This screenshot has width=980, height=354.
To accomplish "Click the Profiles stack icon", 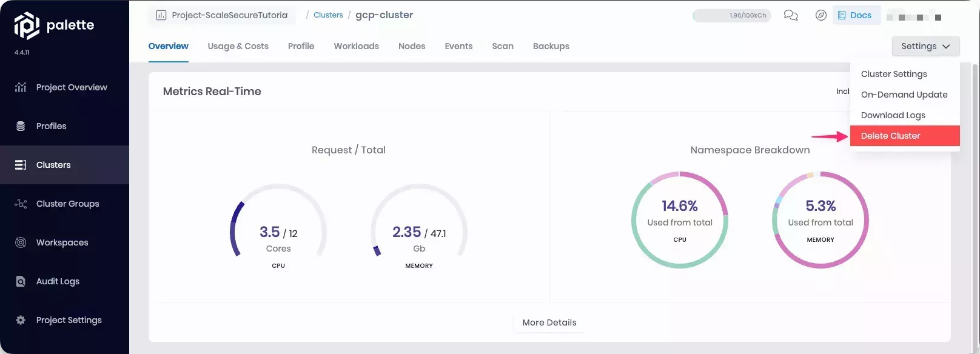I will pos(21,126).
